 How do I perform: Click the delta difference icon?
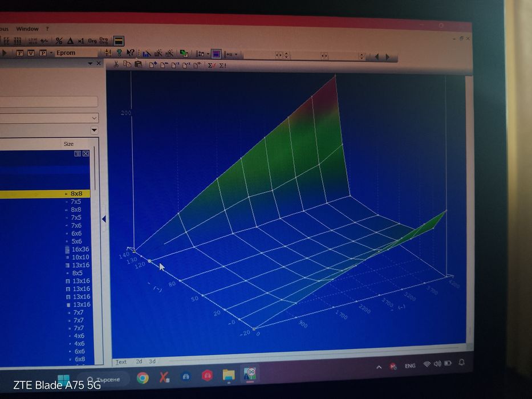tap(70, 41)
